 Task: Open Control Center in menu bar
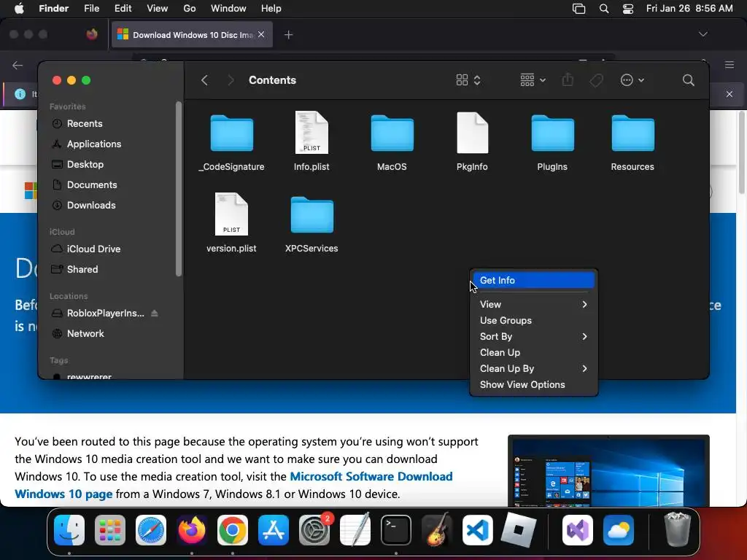[x=628, y=9]
